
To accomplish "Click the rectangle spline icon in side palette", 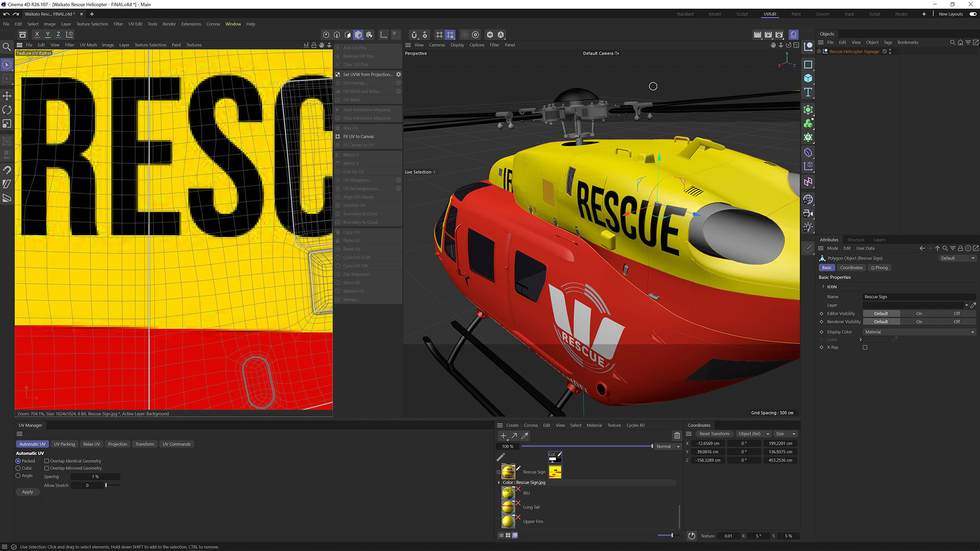I will (x=808, y=65).
